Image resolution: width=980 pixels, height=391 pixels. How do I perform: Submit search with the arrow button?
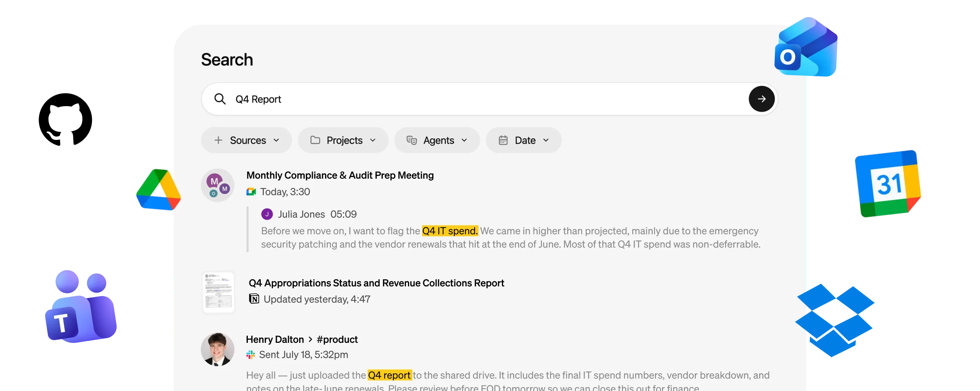click(762, 99)
